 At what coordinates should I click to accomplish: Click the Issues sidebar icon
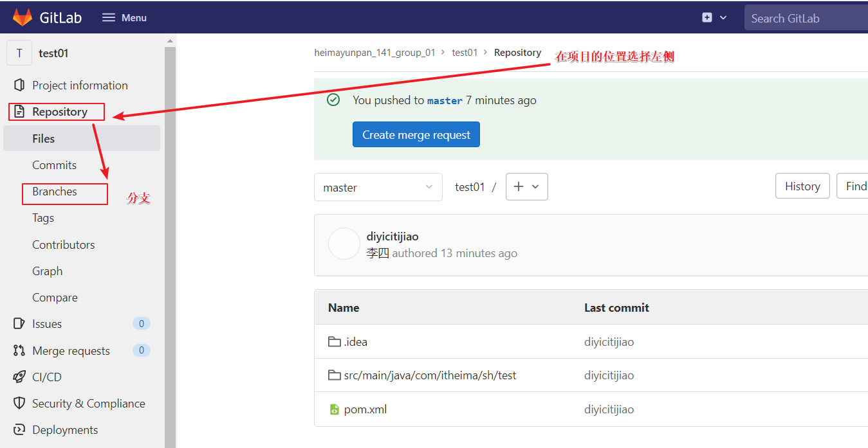[x=19, y=324]
